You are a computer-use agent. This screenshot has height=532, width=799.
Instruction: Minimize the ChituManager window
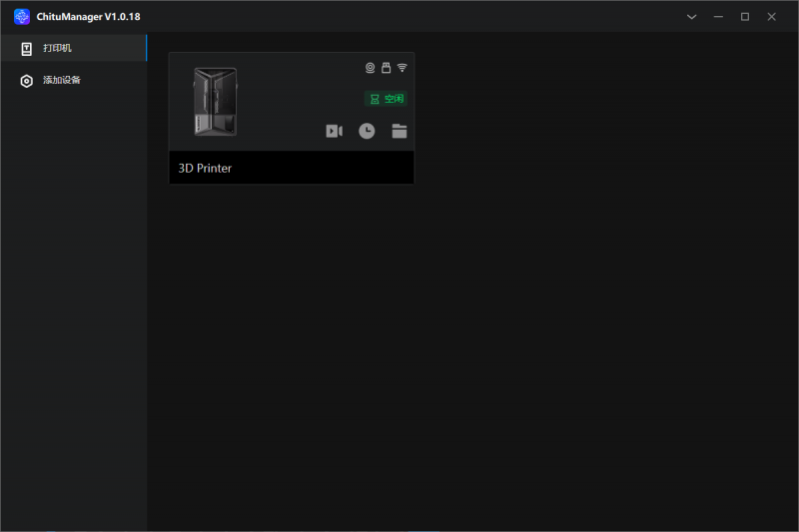point(719,17)
